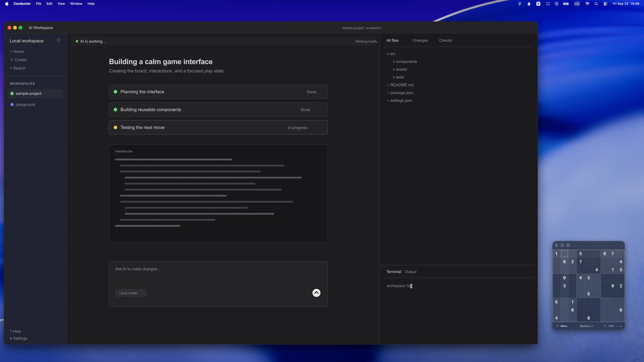This screenshot has height=362, width=644.
Task: Open the Wi-Fi status menu
Action: click(587, 4)
